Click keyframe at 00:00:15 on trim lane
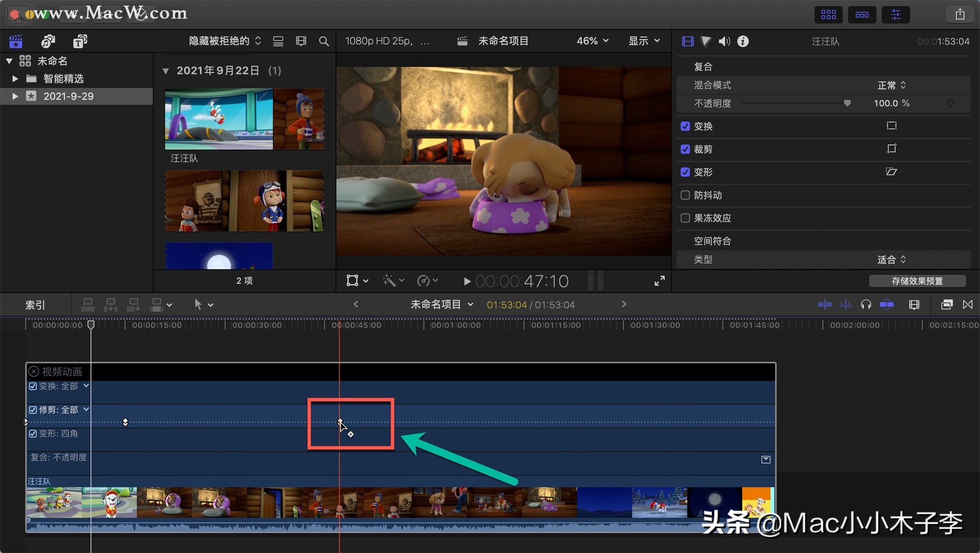Viewport: 980px width, 553px height. tap(125, 422)
